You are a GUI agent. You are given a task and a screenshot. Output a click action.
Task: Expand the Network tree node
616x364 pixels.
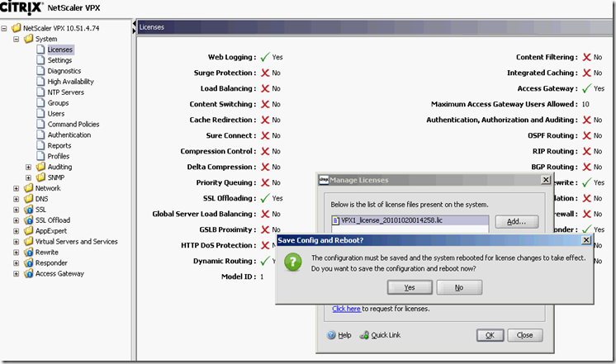click(x=17, y=188)
